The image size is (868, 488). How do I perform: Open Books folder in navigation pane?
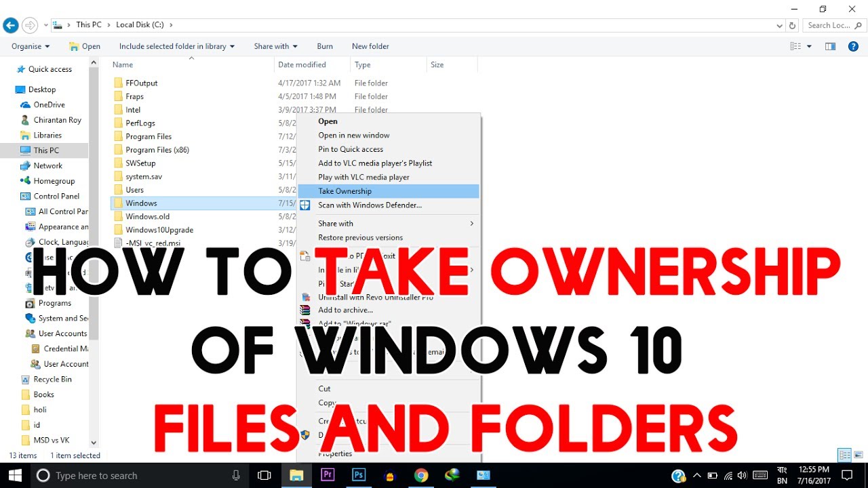tap(44, 394)
